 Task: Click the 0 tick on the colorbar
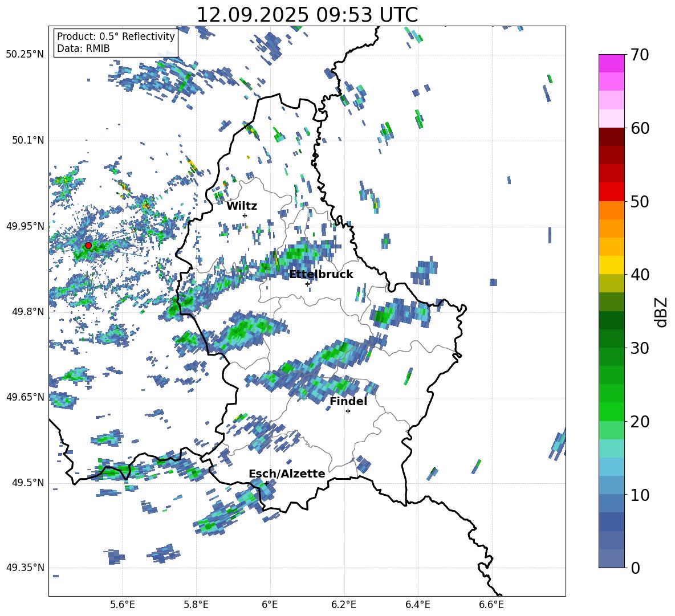click(635, 568)
